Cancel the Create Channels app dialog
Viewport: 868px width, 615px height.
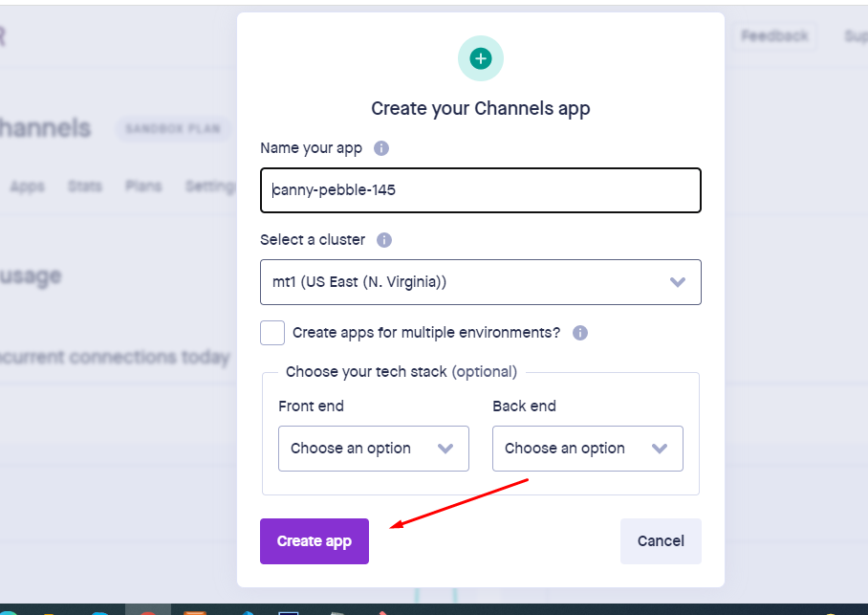(x=661, y=541)
